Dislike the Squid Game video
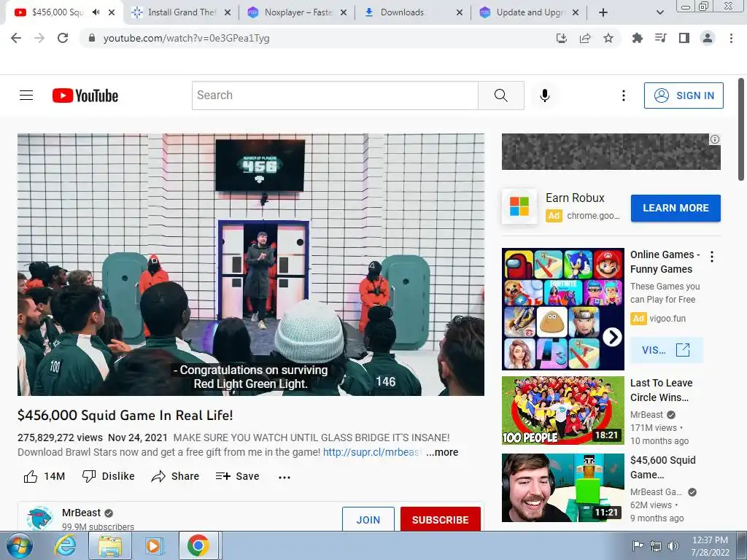This screenshot has height=560, width=747. (x=108, y=476)
